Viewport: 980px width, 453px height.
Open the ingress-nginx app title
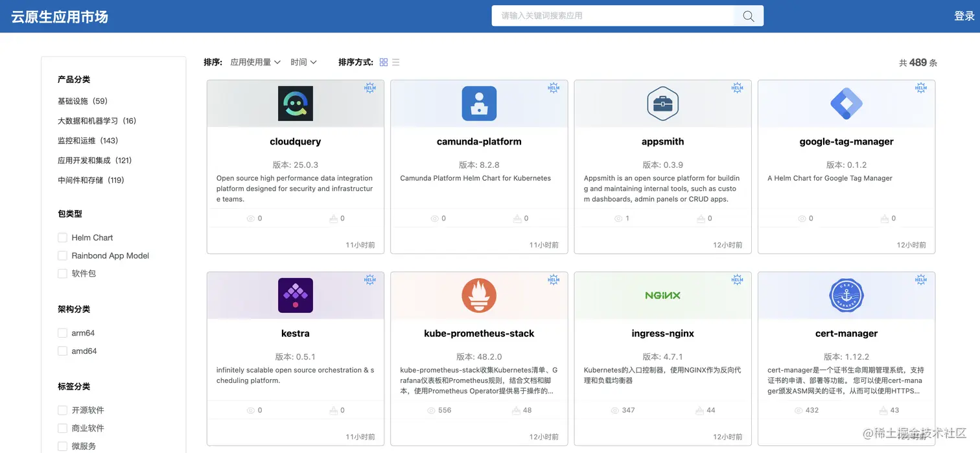(x=662, y=334)
